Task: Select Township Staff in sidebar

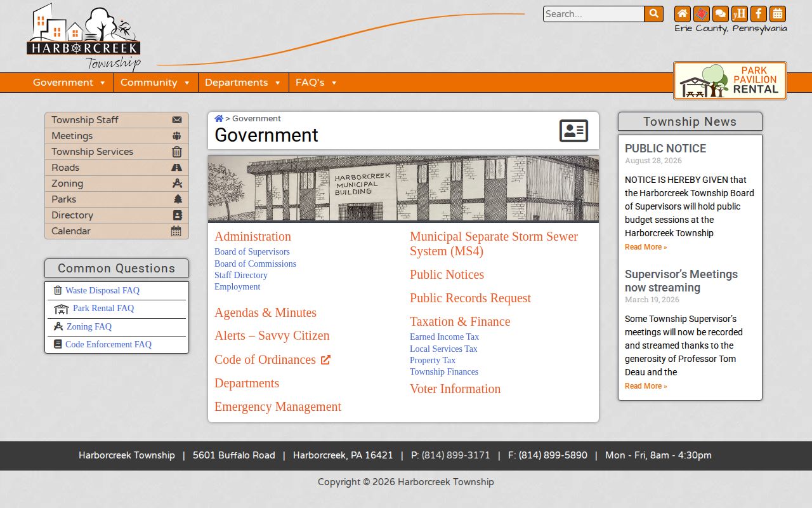Action: [117, 120]
